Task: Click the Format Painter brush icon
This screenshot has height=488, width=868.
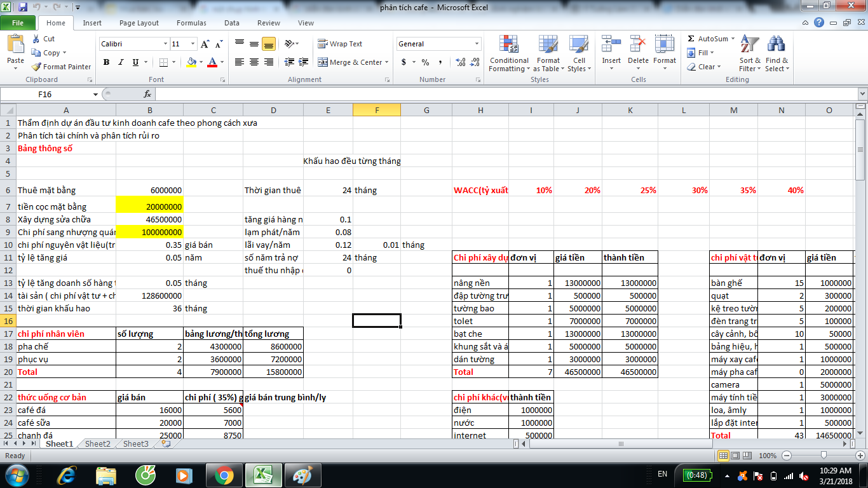Action: click(37, 67)
